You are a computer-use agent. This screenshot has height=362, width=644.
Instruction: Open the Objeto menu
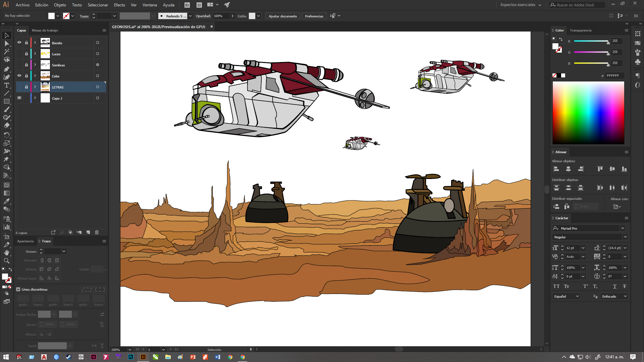60,5
